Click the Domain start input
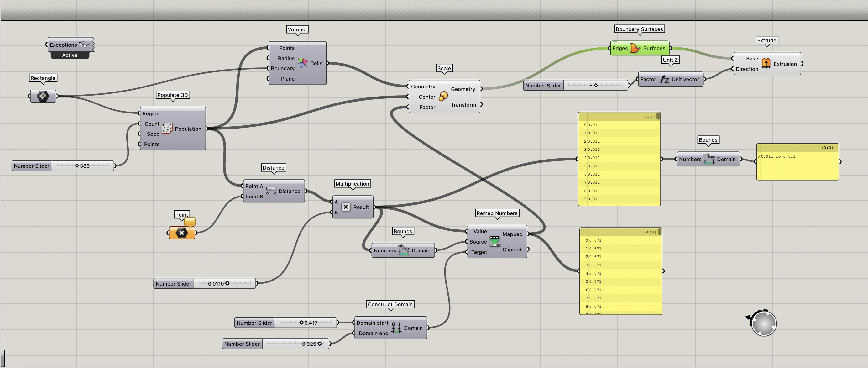The width and height of the screenshot is (868, 368). click(372, 323)
